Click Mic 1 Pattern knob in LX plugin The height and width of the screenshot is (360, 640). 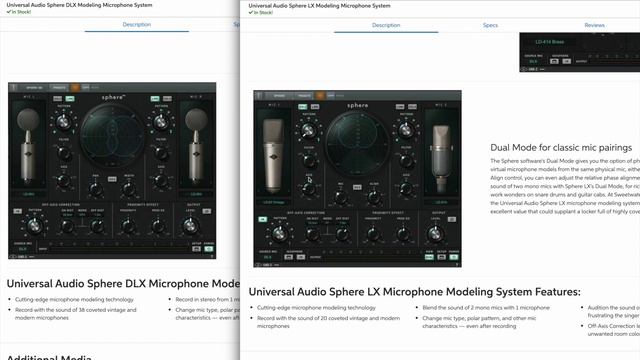[309, 130]
